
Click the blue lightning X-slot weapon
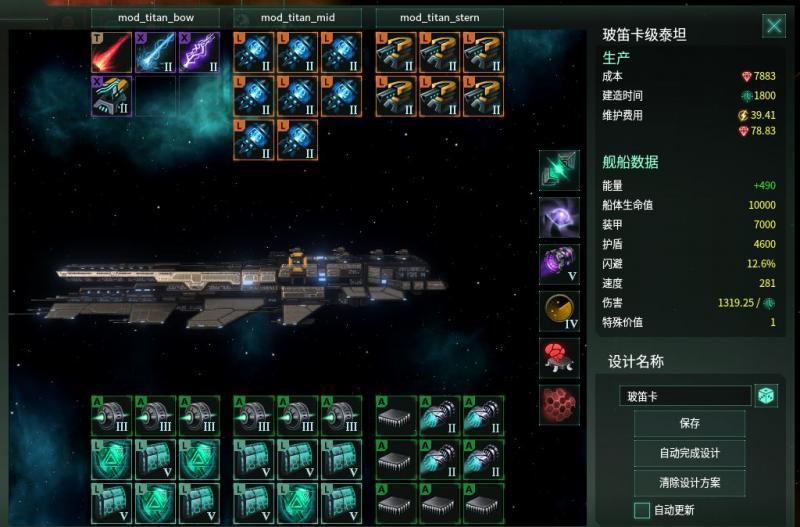click(156, 53)
